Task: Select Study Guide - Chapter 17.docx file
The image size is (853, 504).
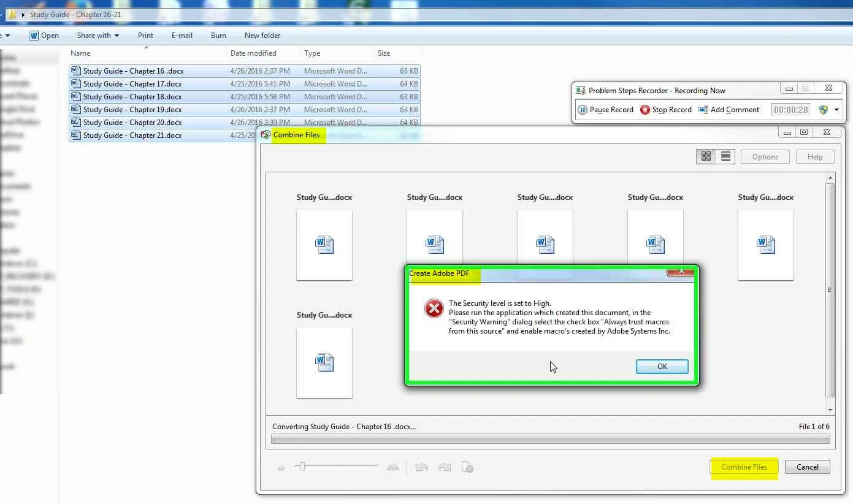Action: click(245, 84)
